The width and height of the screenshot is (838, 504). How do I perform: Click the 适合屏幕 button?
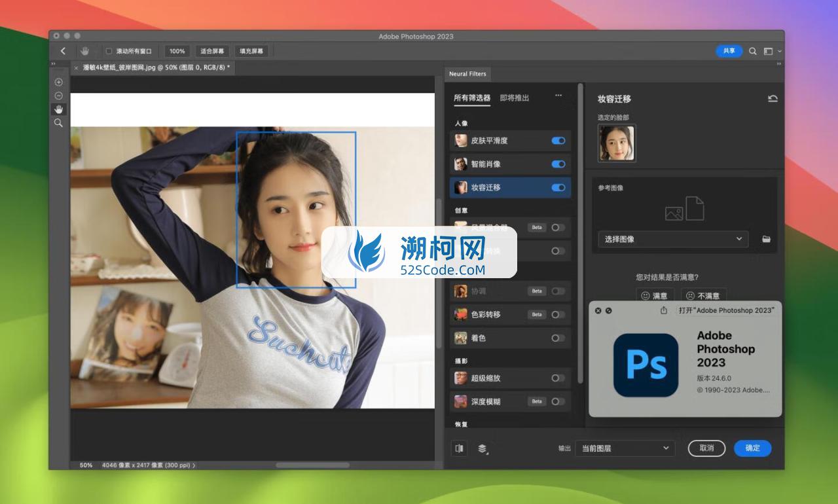tap(212, 51)
